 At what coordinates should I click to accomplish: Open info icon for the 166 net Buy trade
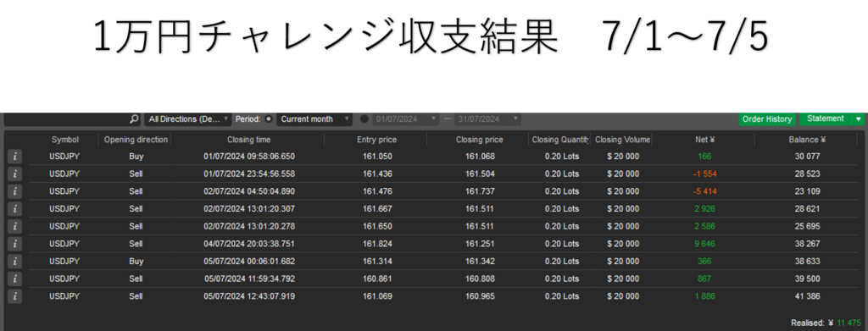15,157
